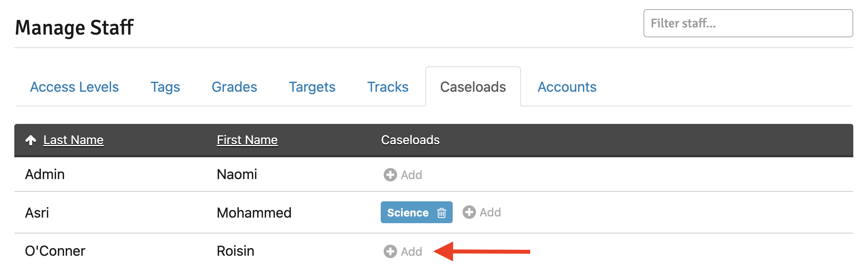
Task: Open the Grades tab
Action: point(234,87)
